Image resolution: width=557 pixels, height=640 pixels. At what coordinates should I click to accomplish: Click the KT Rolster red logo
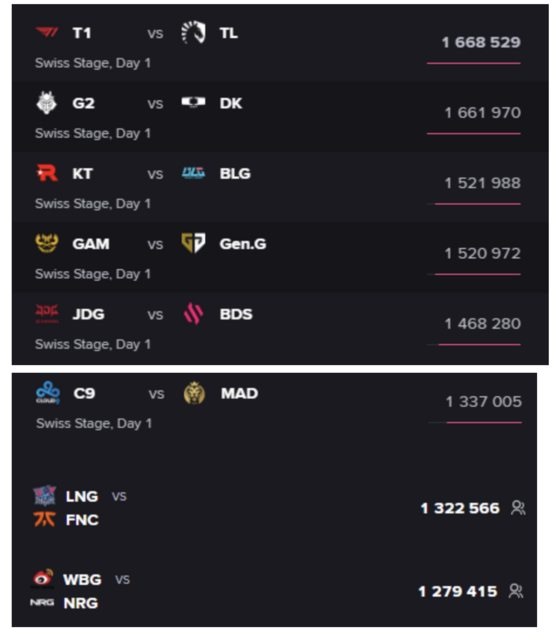coord(47,173)
